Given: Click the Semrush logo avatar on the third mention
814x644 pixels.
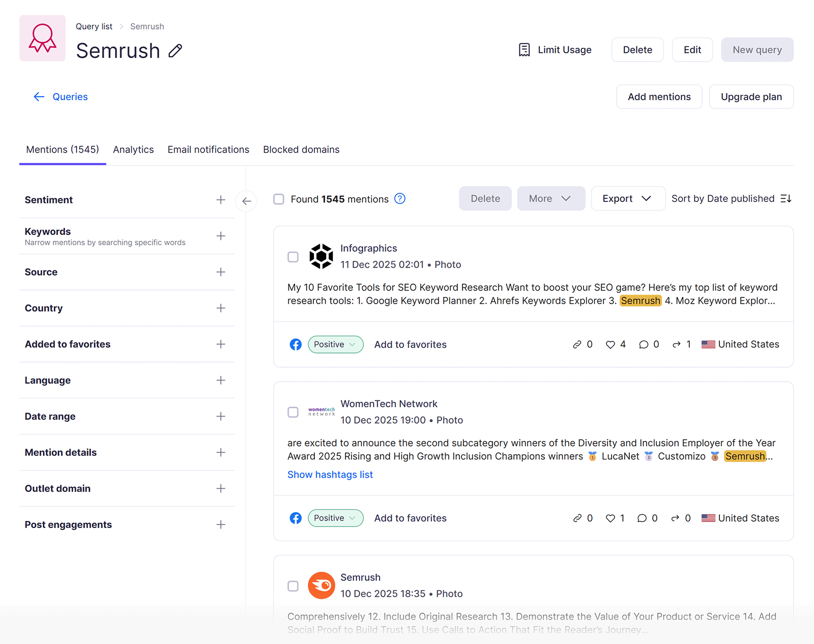Looking at the screenshot, I should [x=321, y=586].
